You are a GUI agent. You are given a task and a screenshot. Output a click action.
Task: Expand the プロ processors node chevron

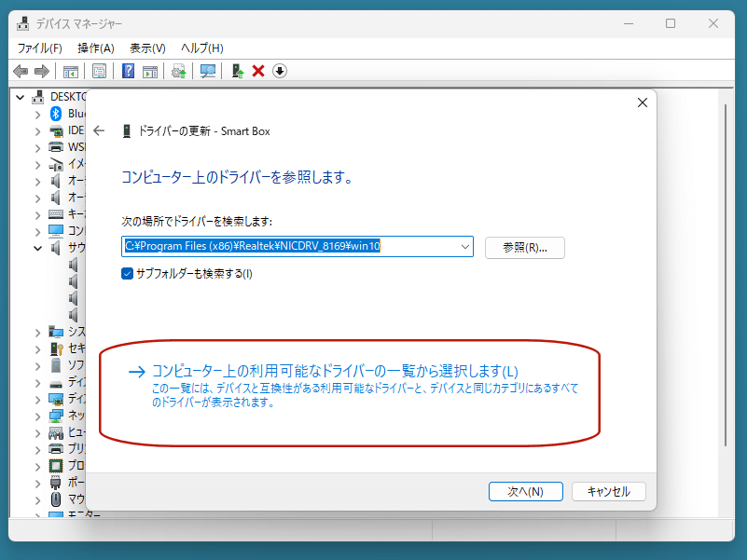(37, 467)
